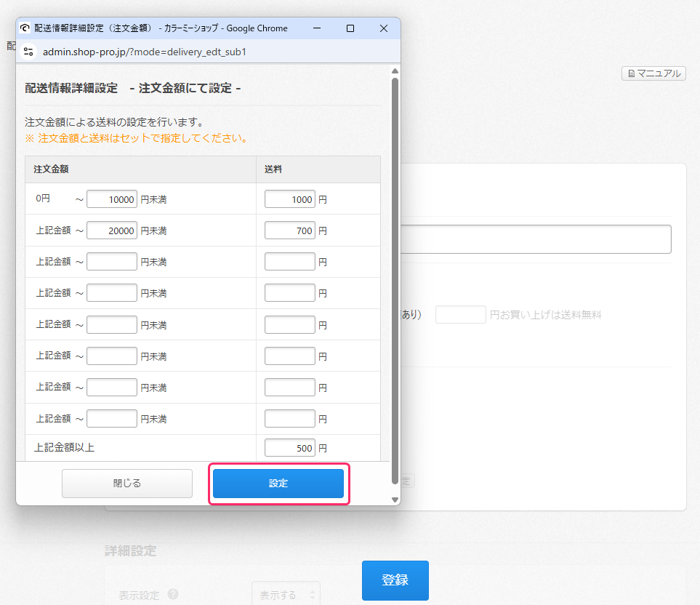The height and width of the screenshot is (605, 700).
Task: Open the 表示する dropdown
Action: click(x=285, y=595)
